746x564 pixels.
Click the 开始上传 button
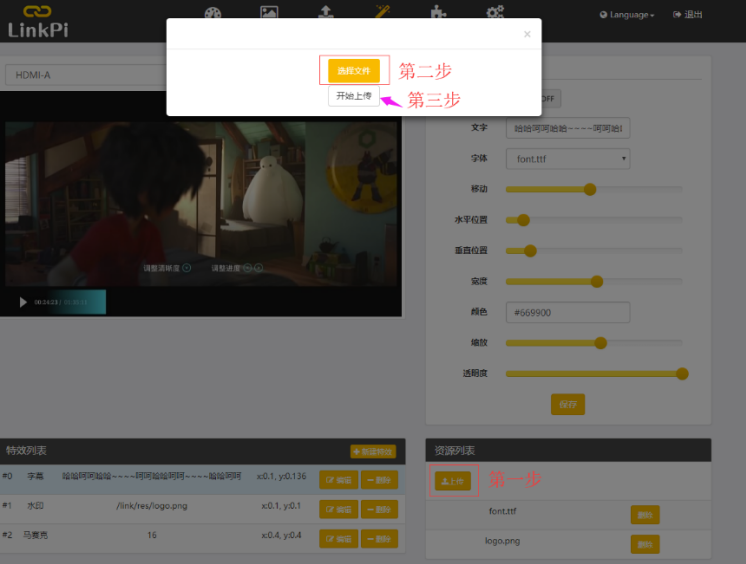tap(353, 96)
